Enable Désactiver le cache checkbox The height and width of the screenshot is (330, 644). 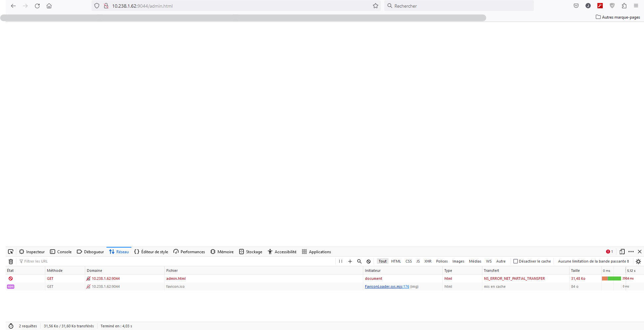pos(515,261)
